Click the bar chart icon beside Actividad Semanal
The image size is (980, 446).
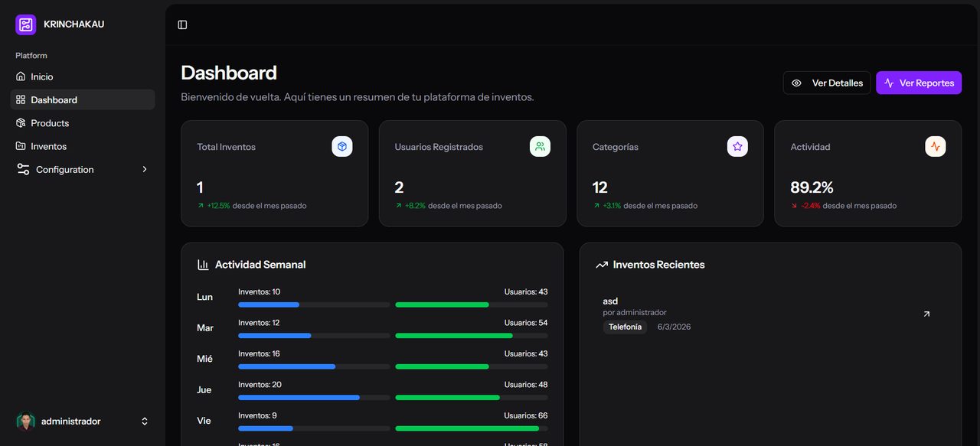[x=203, y=265]
